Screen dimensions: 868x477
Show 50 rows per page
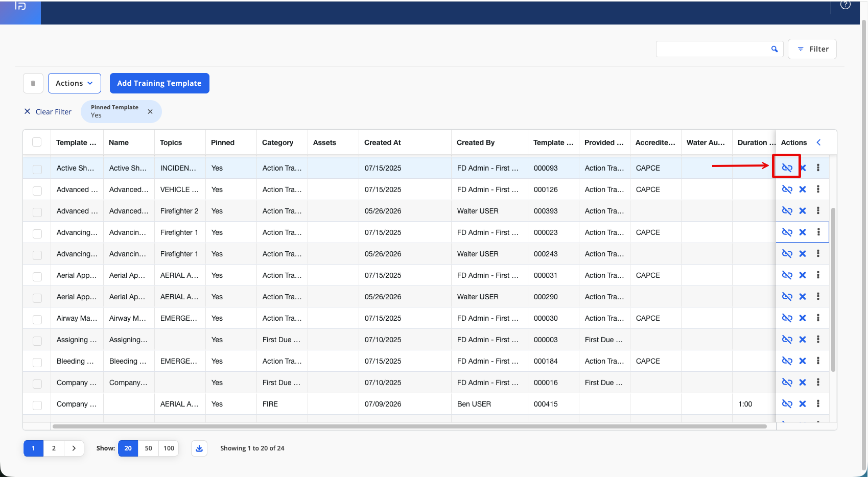(x=149, y=448)
